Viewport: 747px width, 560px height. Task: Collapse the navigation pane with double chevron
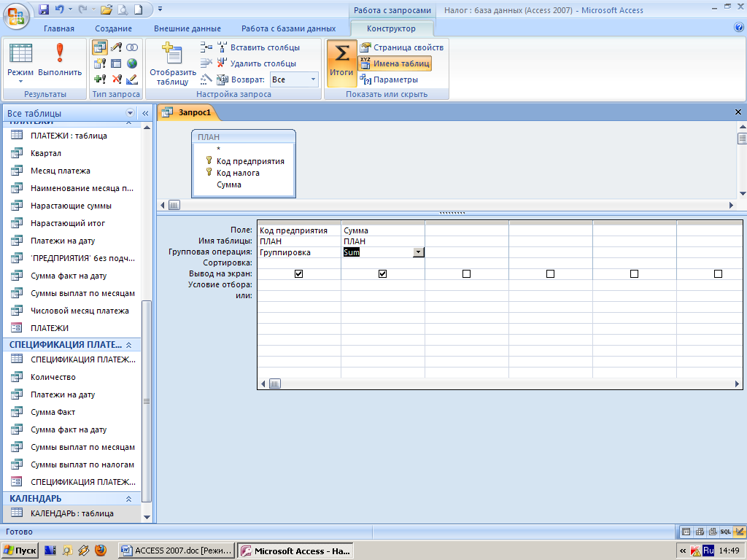point(145,113)
